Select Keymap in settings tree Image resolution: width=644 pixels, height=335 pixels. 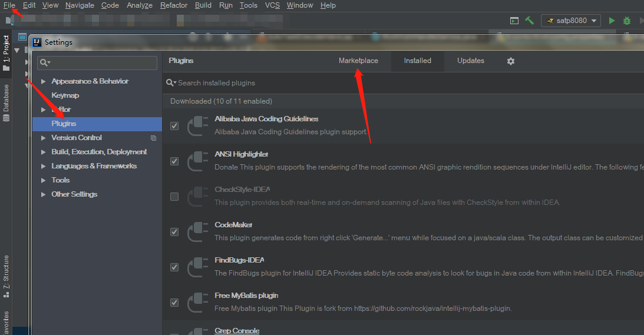[65, 95]
